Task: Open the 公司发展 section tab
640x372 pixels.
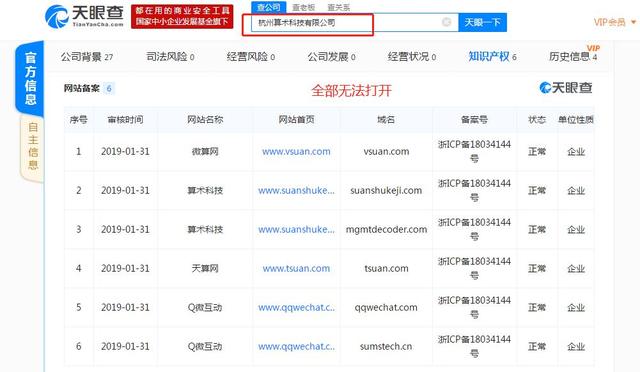Action: 331,57
